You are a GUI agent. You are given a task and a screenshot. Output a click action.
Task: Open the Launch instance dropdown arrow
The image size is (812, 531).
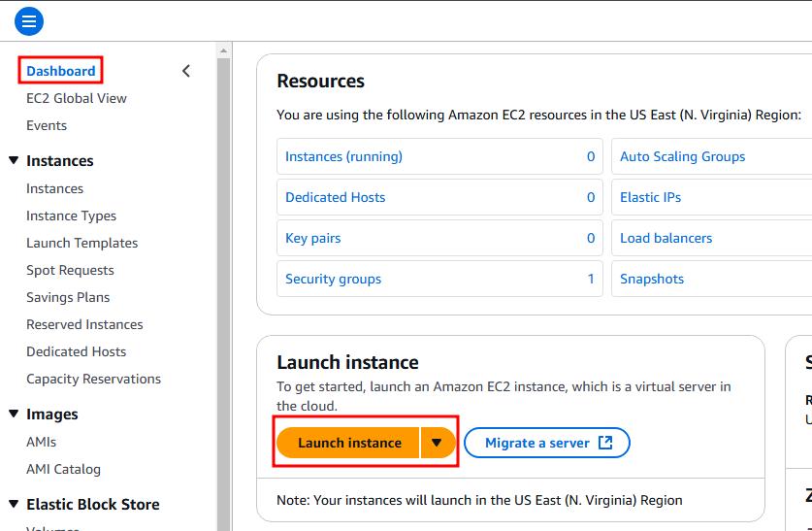[438, 443]
